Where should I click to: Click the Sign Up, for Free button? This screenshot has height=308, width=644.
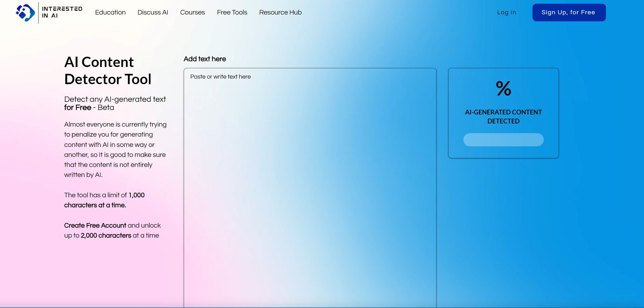569,12
